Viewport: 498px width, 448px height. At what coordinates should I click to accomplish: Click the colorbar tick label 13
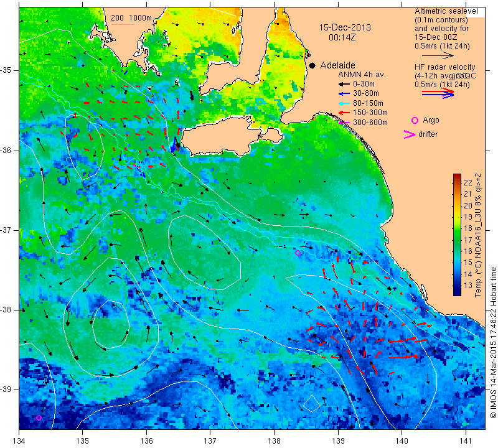(x=468, y=286)
